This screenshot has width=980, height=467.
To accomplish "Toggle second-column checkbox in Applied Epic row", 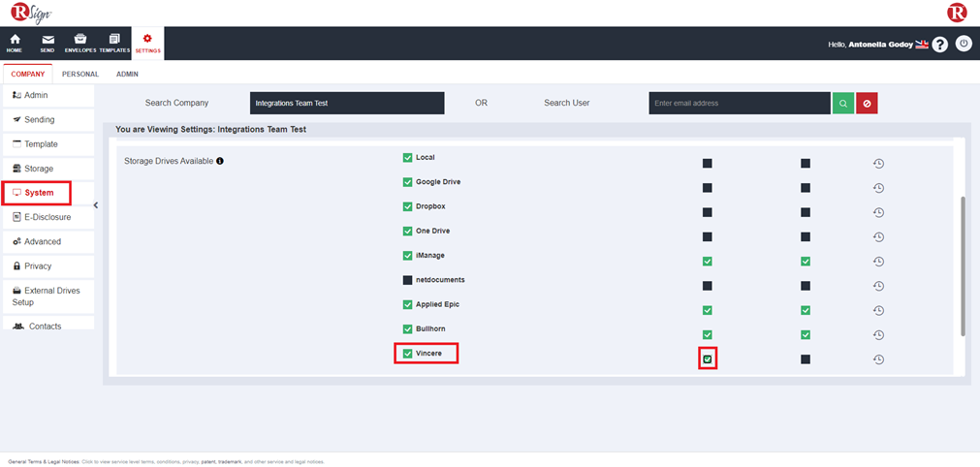I will 806,310.
